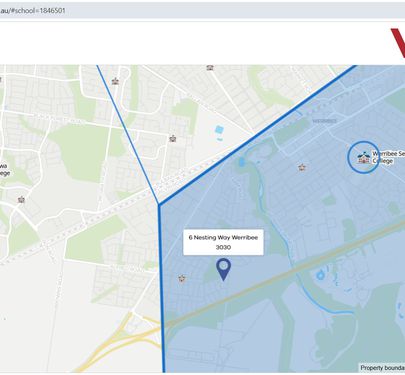Click the red Victoria logo
The height and width of the screenshot is (375, 405).
click(x=398, y=43)
